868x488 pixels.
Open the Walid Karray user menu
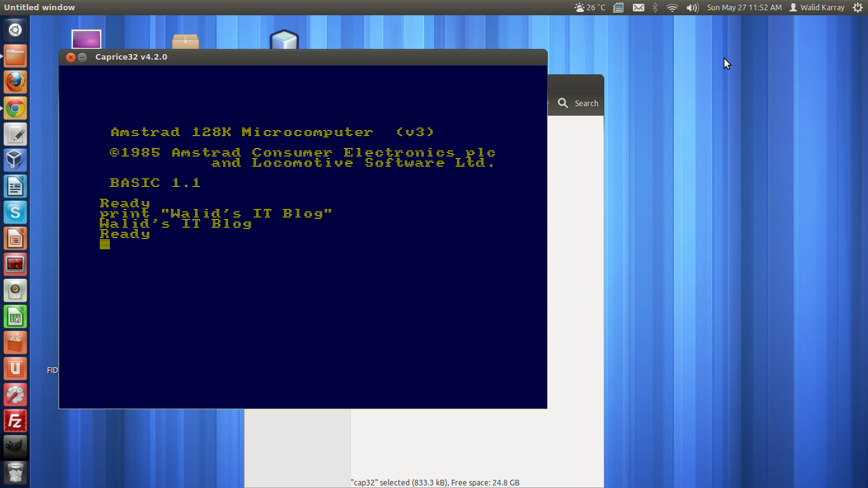point(817,8)
